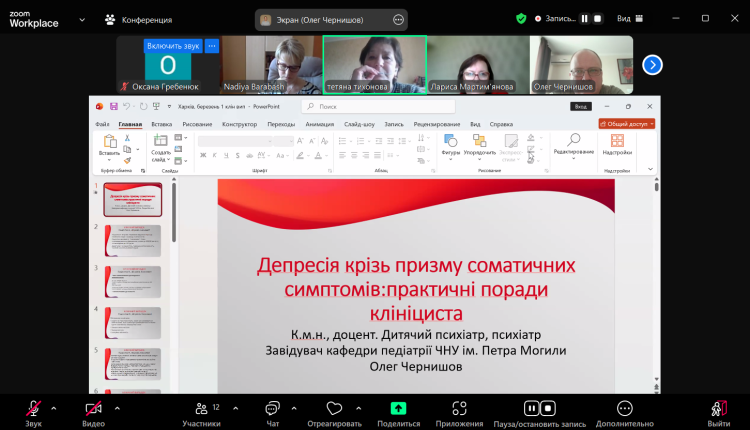Click the green Поделиться share screen icon
The image size is (750, 430).
point(398,409)
